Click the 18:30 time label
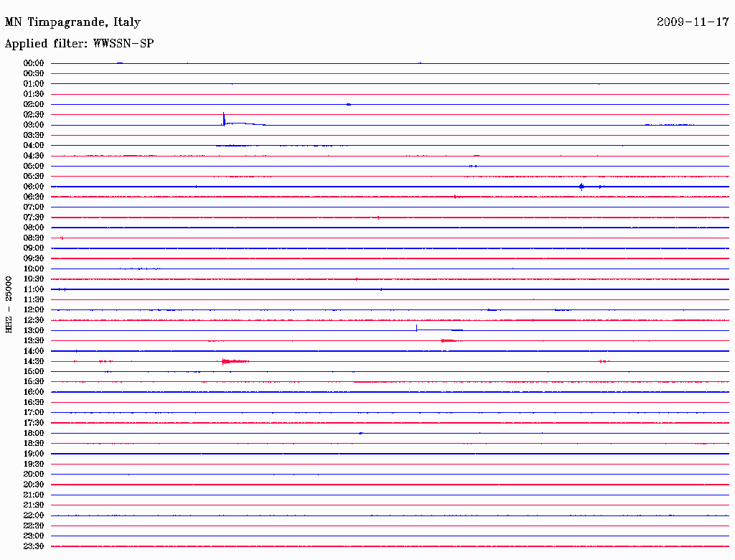 pos(34,443)
